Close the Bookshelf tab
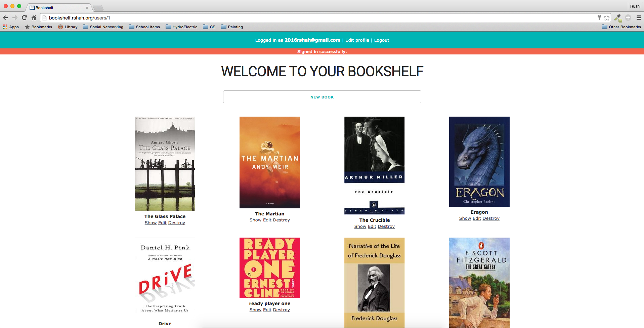The width and height of the screenshot is (644, 328). tap(87, 7)
